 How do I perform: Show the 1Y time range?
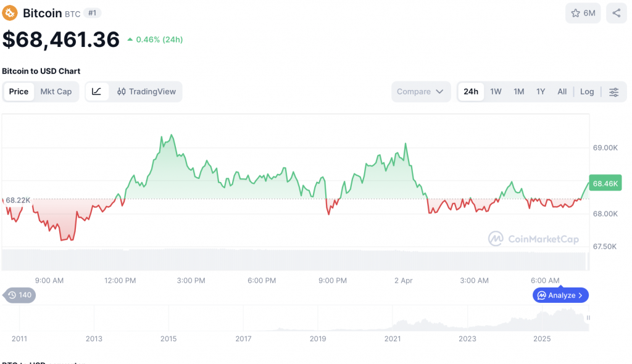541,92
